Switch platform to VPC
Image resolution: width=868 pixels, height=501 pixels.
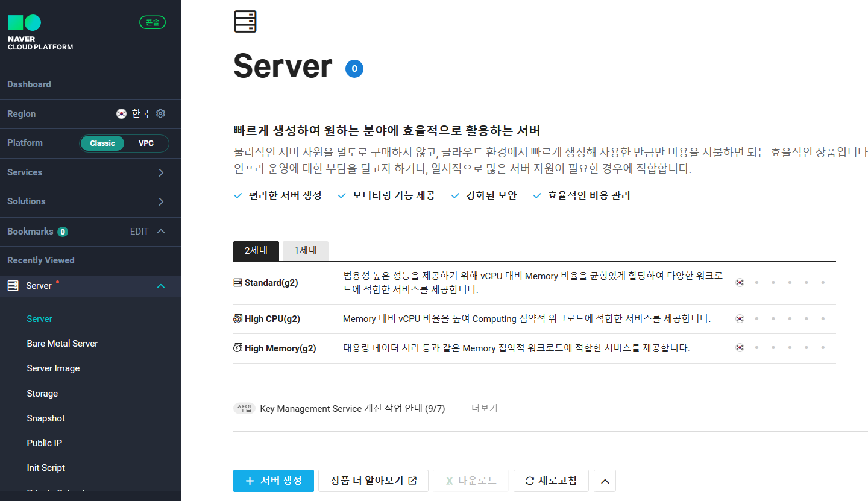click(146, 143)
